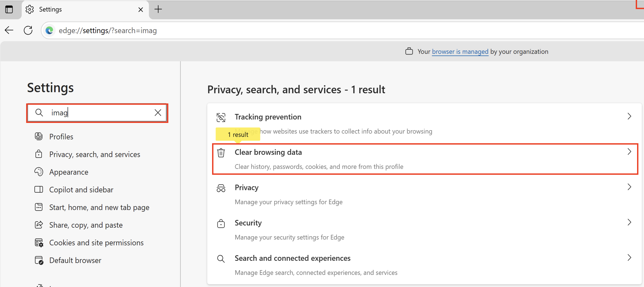This screenshot has width=644, height=287.
Task: Click the Copilot and sidebar panel icon
Action: 39,189
